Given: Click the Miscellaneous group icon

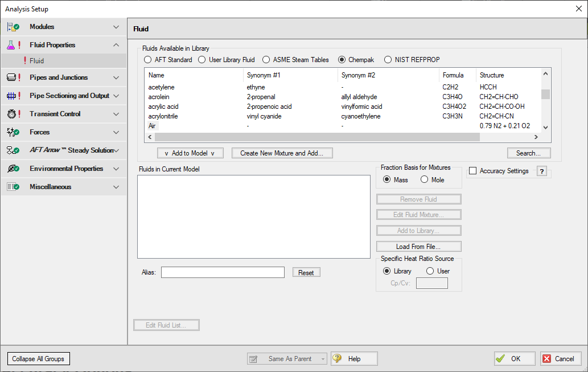Looking at the screenshot, I should click(13, 187).
